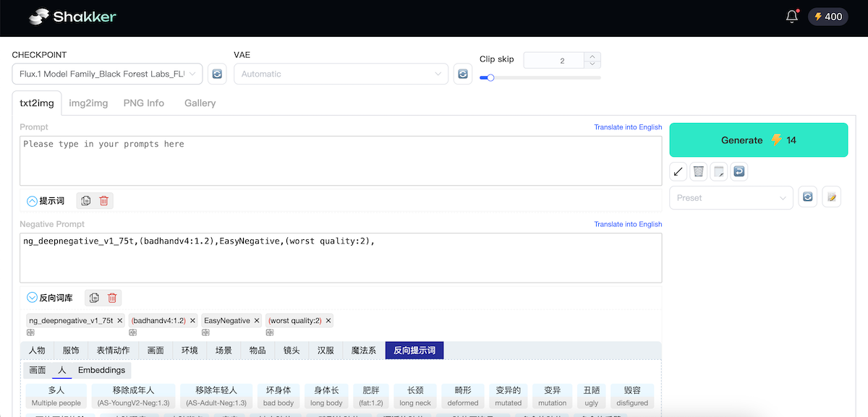Refresh the Preset list
868x417 pixels.
[x=807, y=197]
